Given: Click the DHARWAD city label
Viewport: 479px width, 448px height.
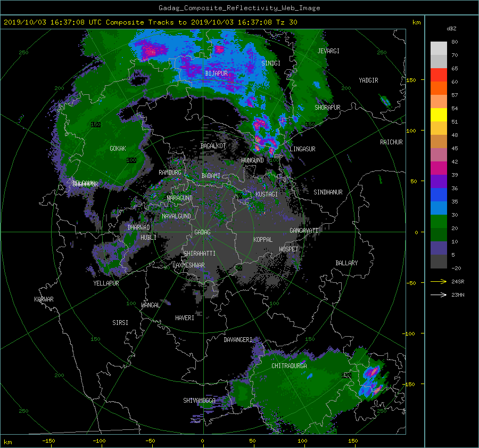Looking at the screenshot, I should (139, 227).
